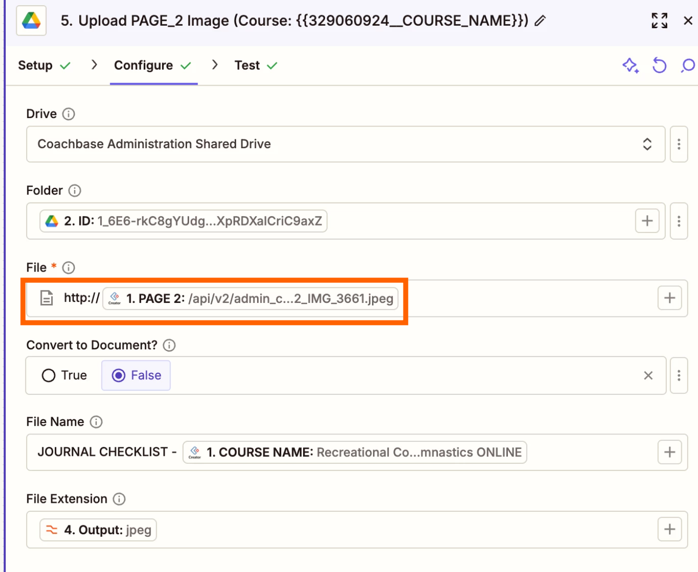This screenshot has width=698, height=572.
Task: Click the pencil icon to rename step
Action: coord(541,20)
